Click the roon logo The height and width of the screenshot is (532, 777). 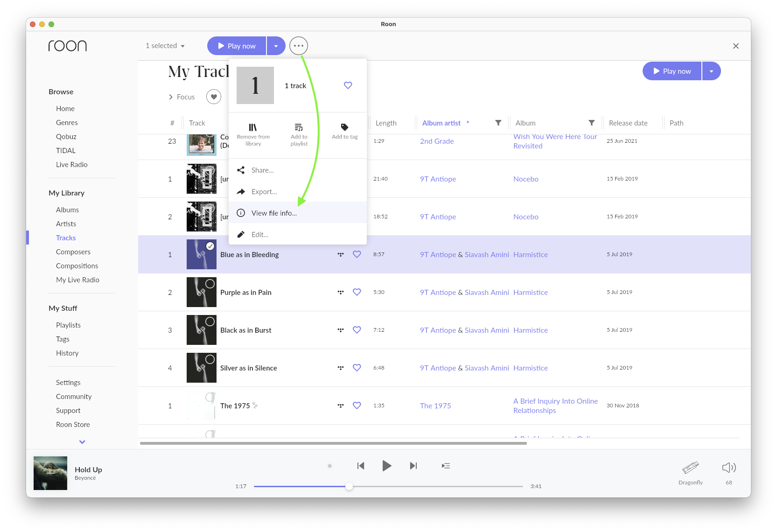click(x=68, y=46)
